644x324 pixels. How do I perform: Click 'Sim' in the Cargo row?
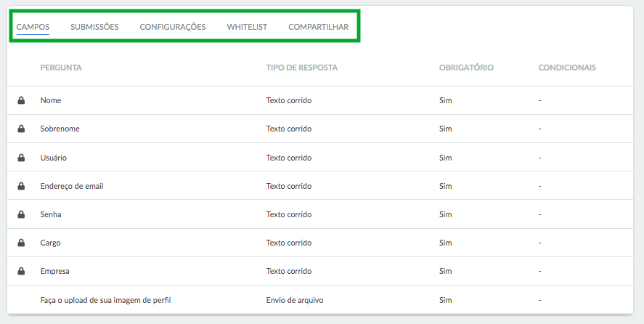(445, 243)
